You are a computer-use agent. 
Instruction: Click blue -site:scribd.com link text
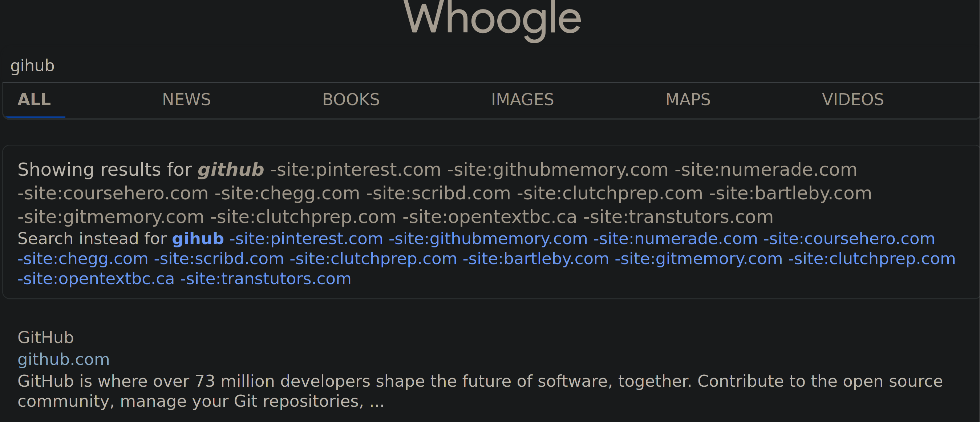click(219, 259)
